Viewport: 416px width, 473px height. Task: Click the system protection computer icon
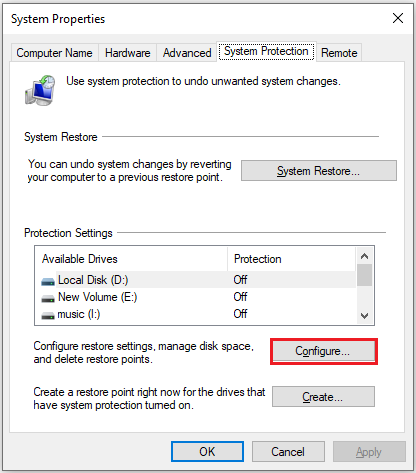point(40,90)
